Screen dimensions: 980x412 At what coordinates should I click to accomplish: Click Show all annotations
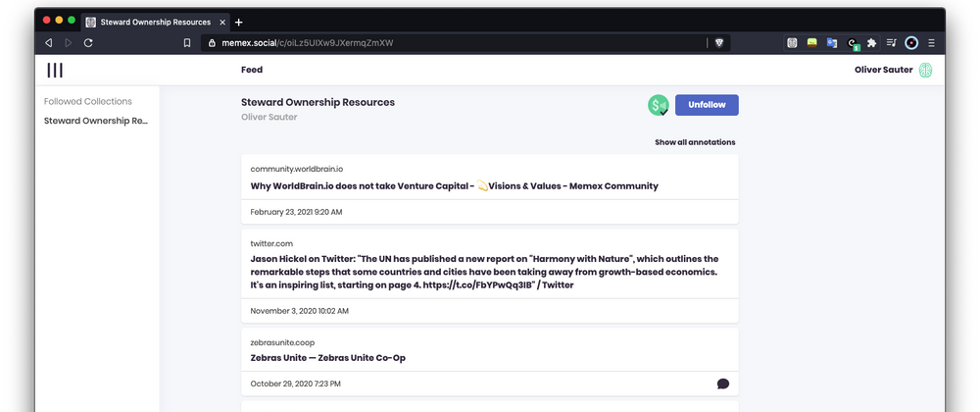click(x=695, y=142)
